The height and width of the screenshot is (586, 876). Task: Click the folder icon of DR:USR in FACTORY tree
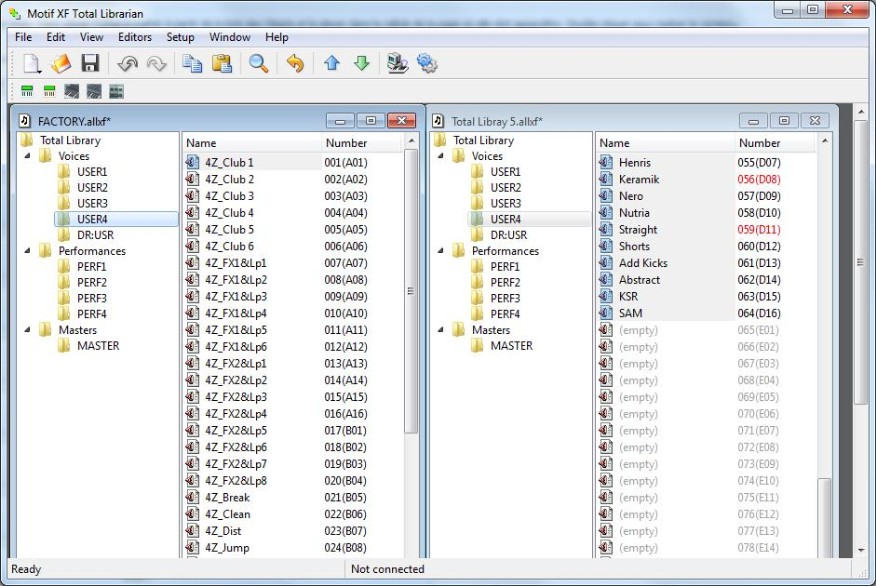click(64, 235)
